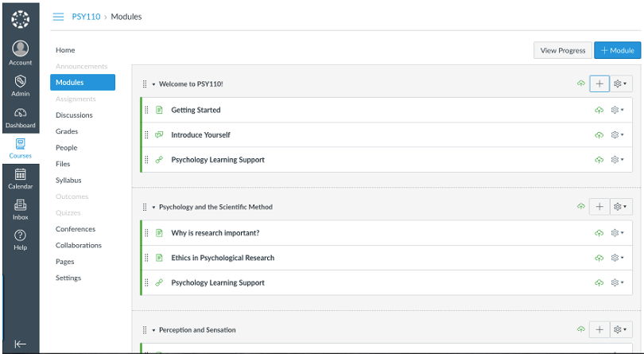Open gear settings dropdown for Welcome to PSY110! module

(x=621, y=84)
